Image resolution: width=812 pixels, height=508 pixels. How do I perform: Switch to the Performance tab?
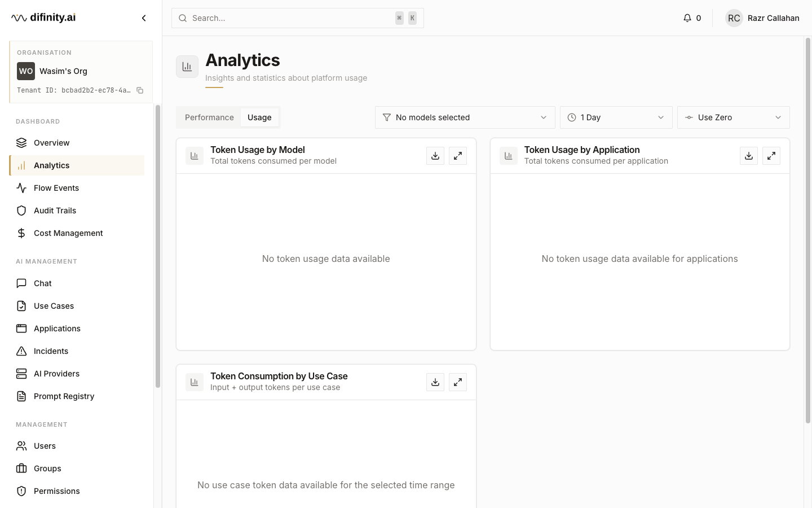pos(209,117)
